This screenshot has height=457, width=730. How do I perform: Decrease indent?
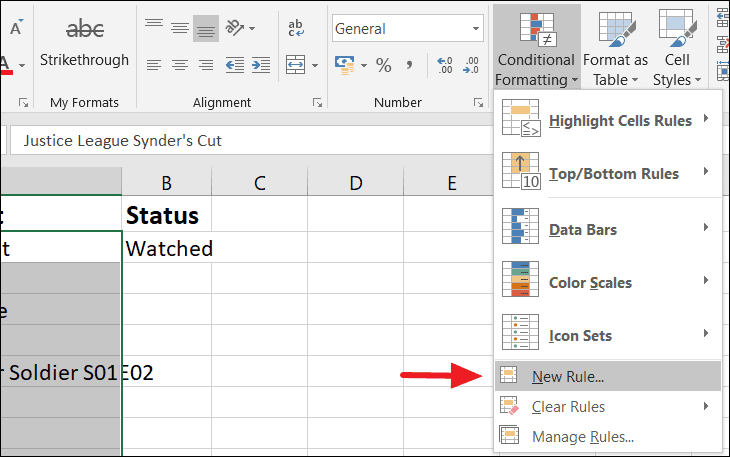[x=235, y=65]
